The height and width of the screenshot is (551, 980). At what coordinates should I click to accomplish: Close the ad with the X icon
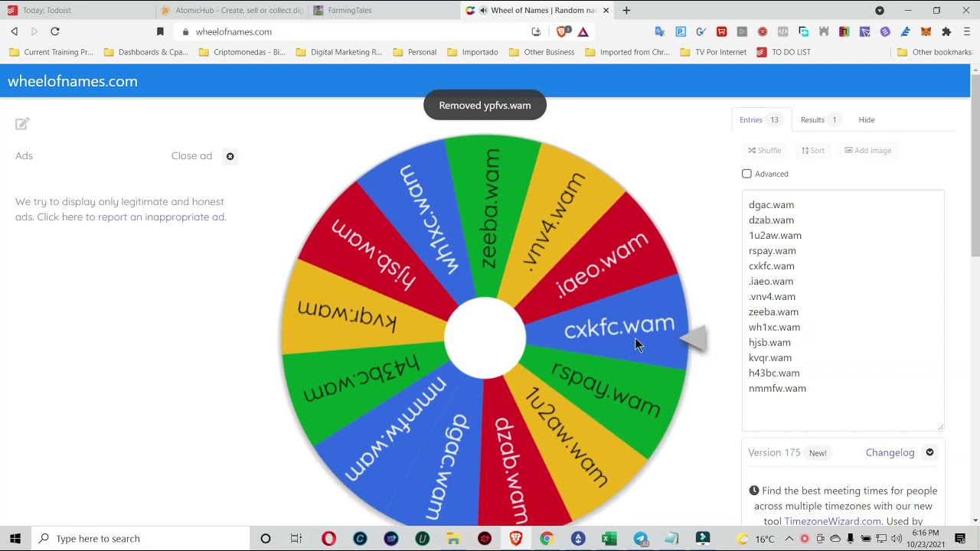[230, 156]
